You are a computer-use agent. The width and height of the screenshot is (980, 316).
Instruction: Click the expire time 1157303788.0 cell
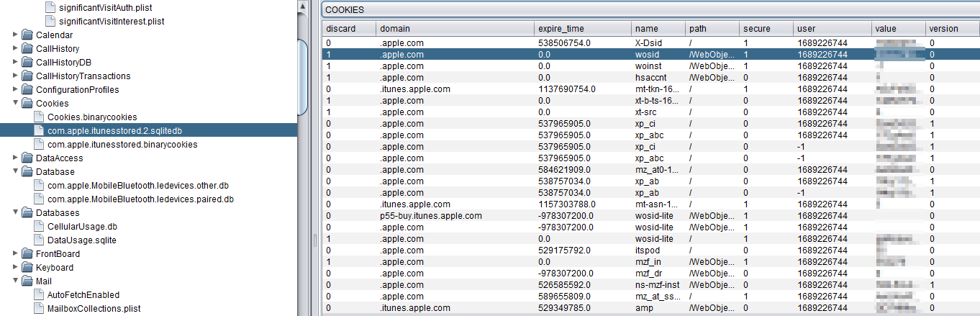583,204
